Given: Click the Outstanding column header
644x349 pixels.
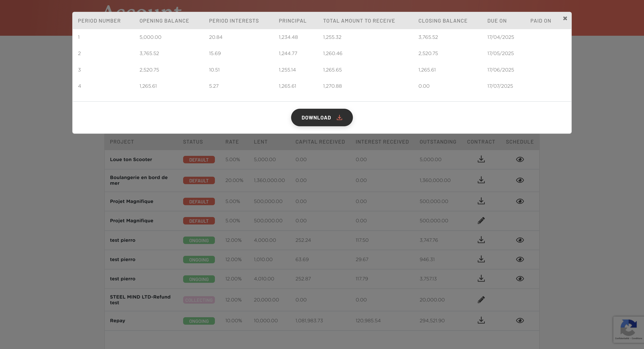Looking at the screenshot, I should point(438,142).
